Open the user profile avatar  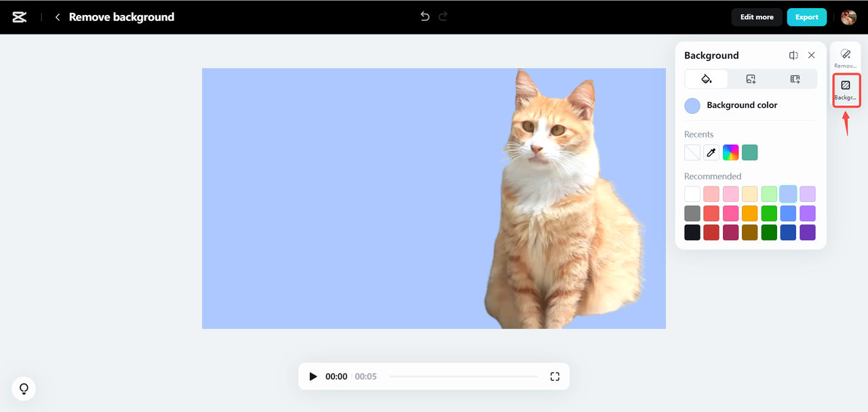click(x=848, y=17)
